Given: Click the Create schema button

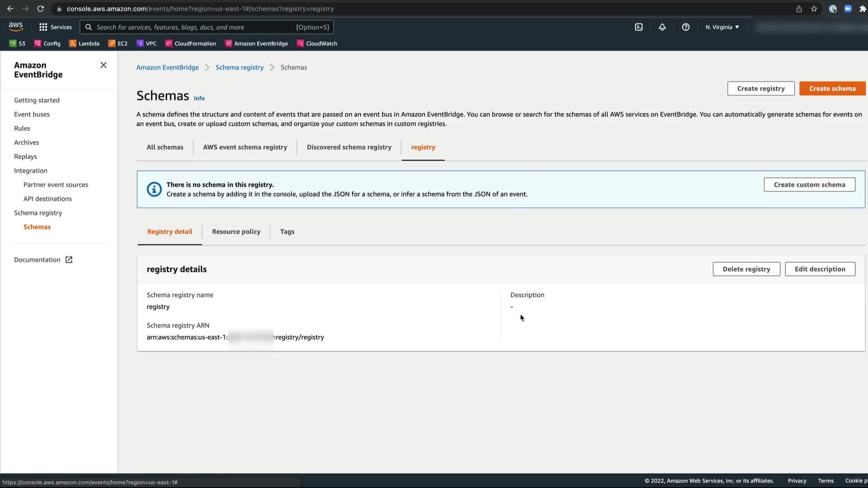Looking at the screenshot, I should pos(832,89).
